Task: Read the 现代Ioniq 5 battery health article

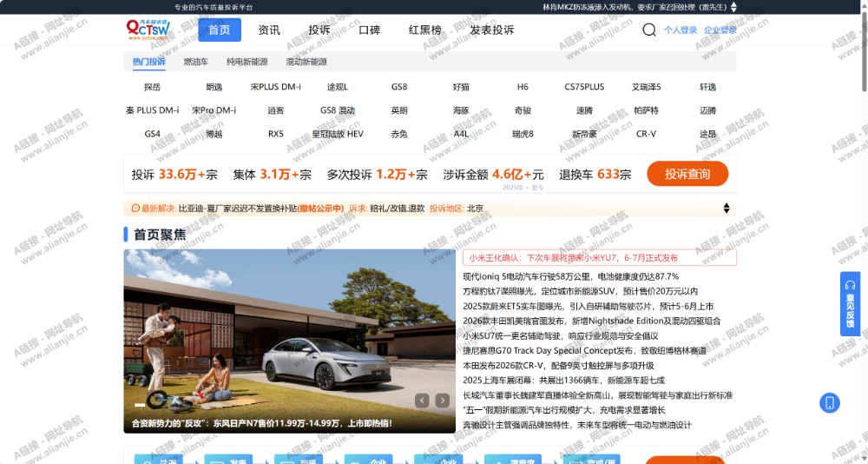Action: click(x=571, y=276)
